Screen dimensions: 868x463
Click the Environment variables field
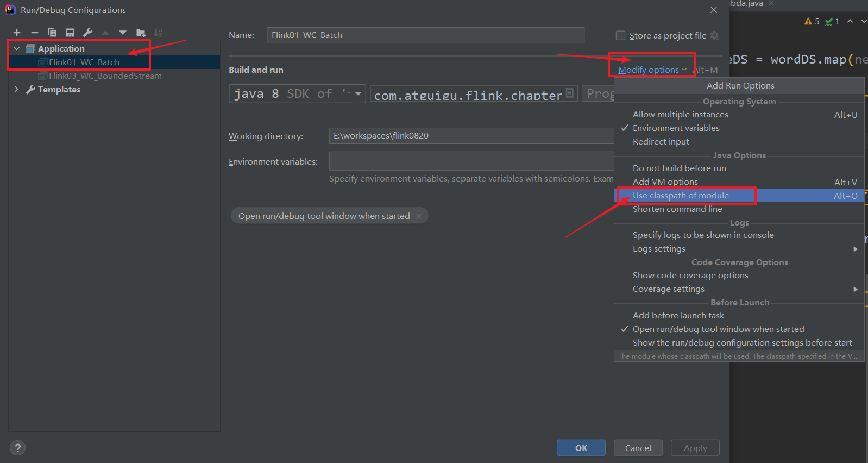pos(471,161)
